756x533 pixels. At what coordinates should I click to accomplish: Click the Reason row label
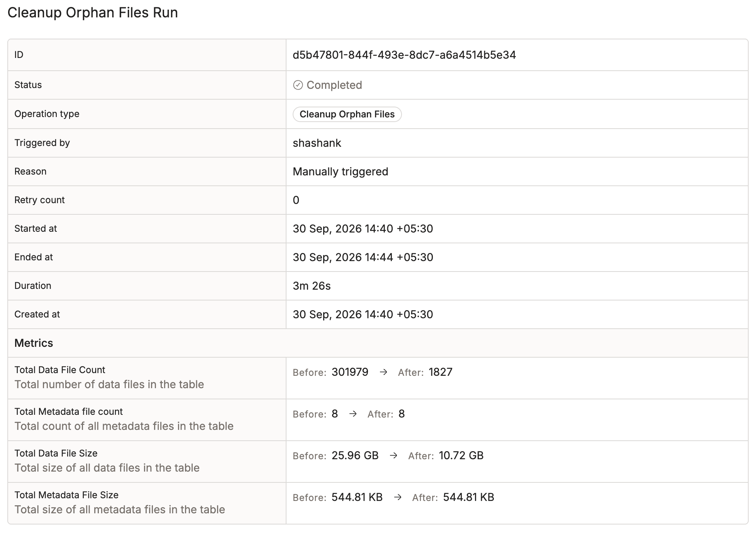pyautogui.click(x=30, y=171)
